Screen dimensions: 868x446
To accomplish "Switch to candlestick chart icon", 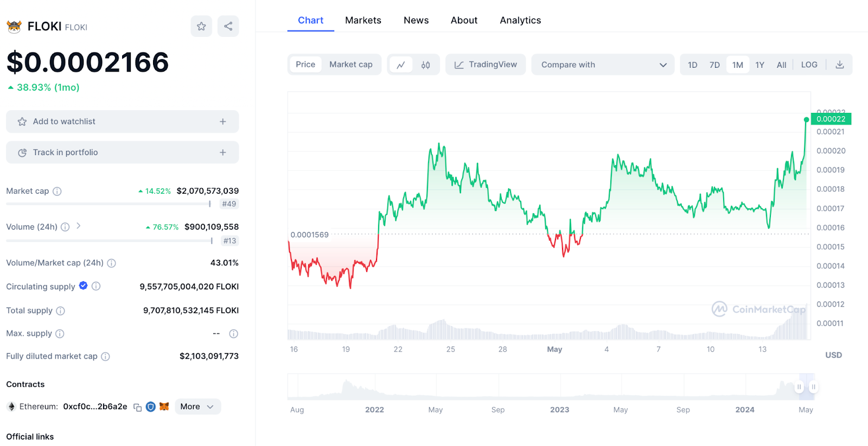I will click(426, 65).
